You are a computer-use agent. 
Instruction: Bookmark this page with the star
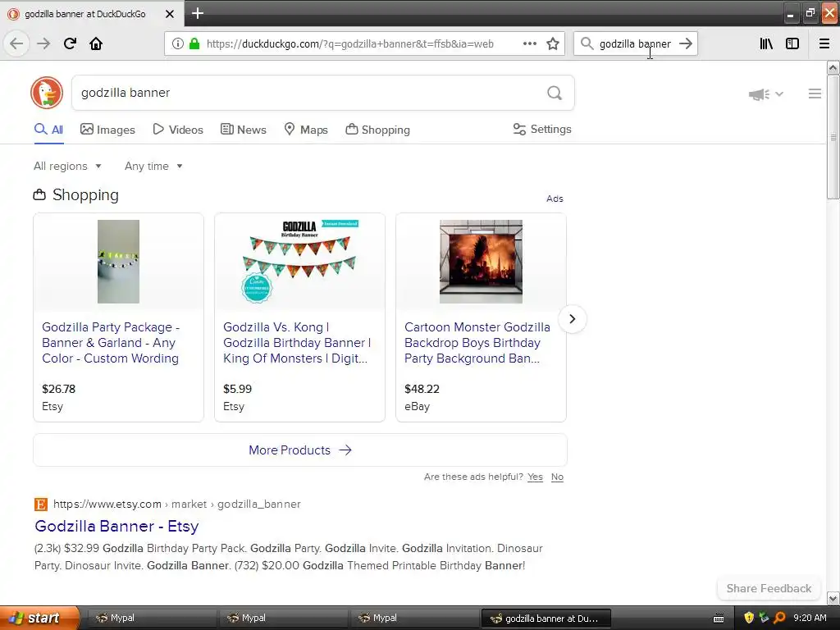coord(553,43)
